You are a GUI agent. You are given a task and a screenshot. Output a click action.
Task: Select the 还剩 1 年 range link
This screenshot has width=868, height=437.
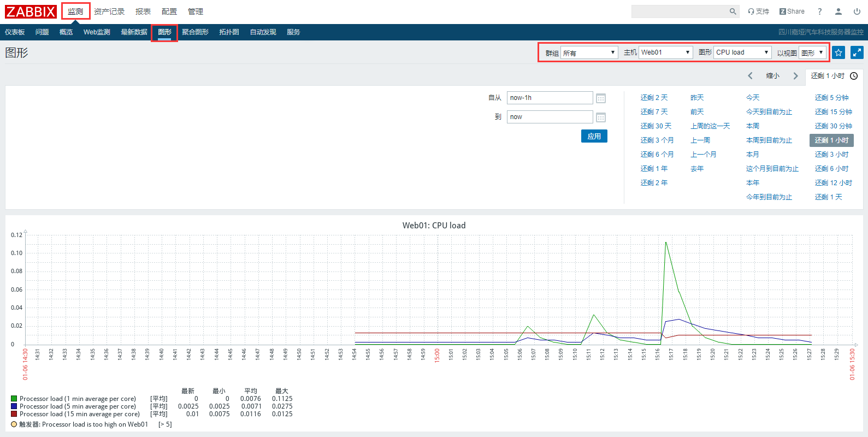tap(654, 169)
